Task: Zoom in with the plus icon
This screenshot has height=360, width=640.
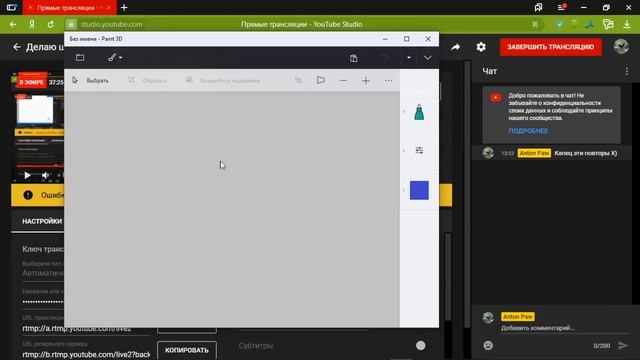Action: 366,81
